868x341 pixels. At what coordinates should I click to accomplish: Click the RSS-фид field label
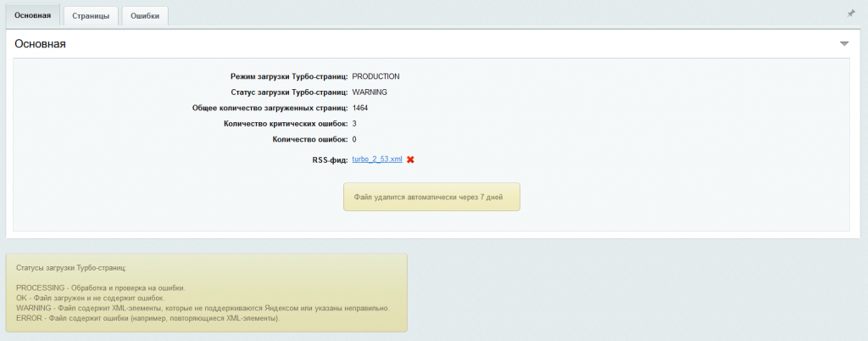(329, 159)
